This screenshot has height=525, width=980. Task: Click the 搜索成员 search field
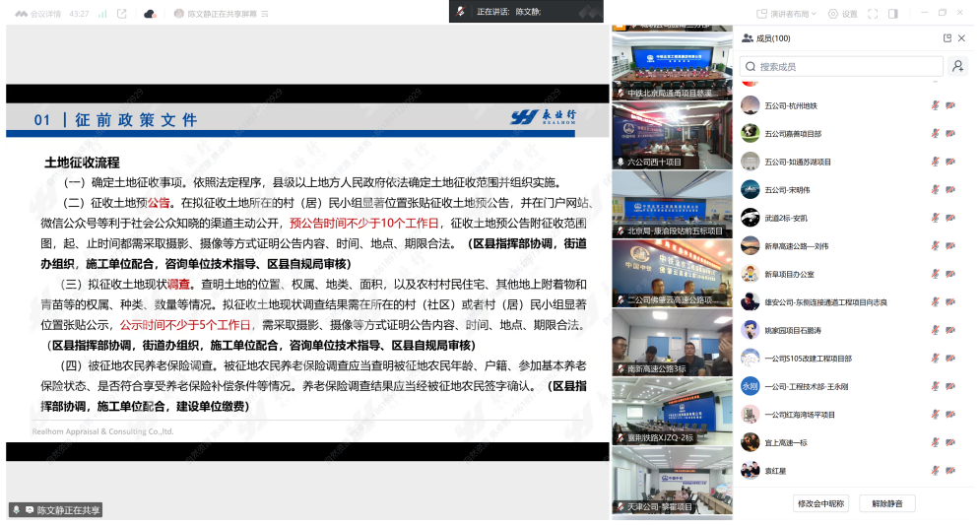(x=842, y=66)
